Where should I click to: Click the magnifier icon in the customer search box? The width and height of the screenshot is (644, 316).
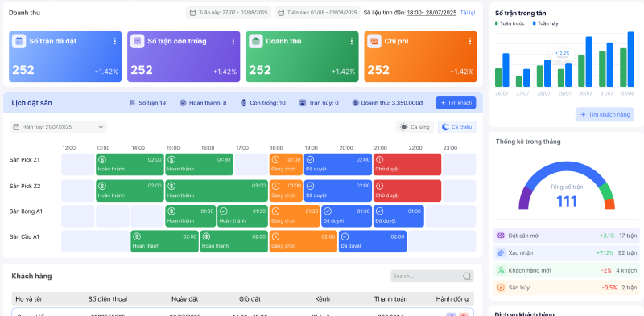[x=467, y=276]
